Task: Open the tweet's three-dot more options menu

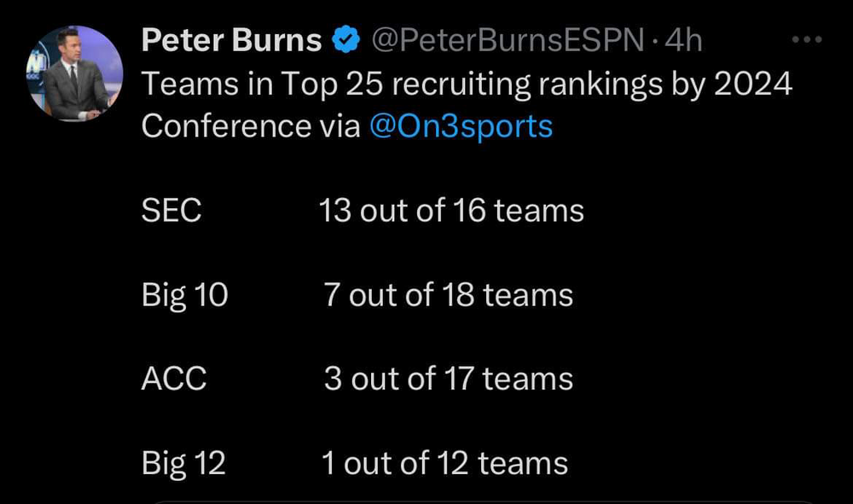Action: coord(806,39)
